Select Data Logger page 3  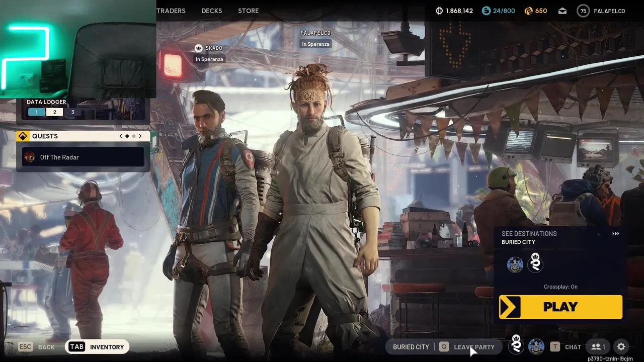click(72, 112)
